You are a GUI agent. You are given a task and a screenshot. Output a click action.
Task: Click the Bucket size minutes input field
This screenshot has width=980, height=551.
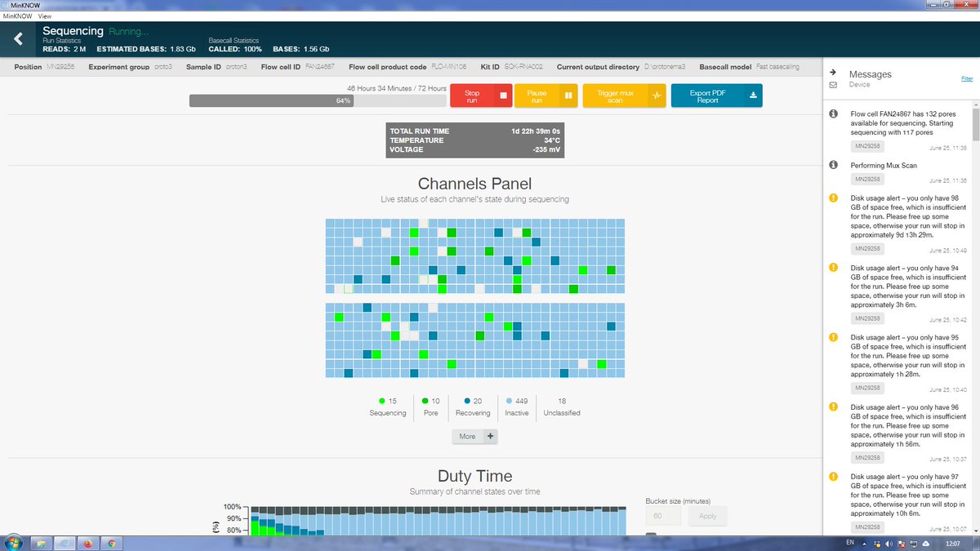tap(663, 516)
